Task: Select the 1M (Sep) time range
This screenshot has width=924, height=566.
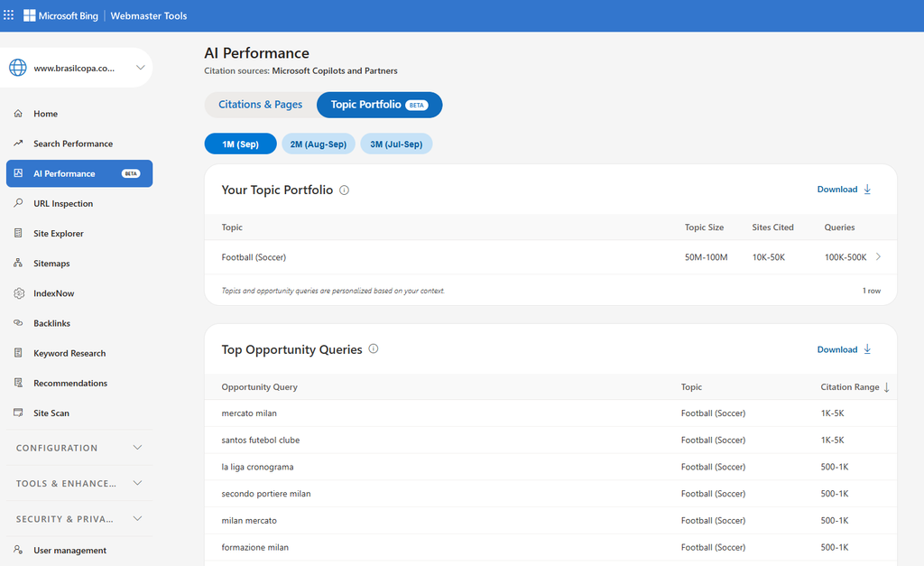Action: (240, 144)
